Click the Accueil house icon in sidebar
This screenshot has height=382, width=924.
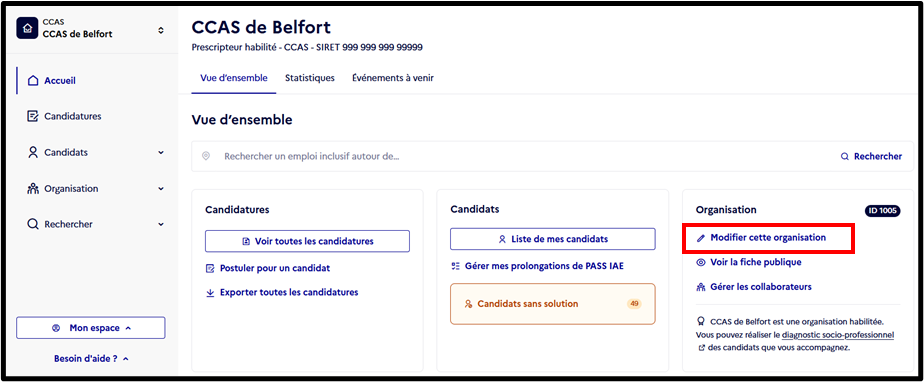33,81
